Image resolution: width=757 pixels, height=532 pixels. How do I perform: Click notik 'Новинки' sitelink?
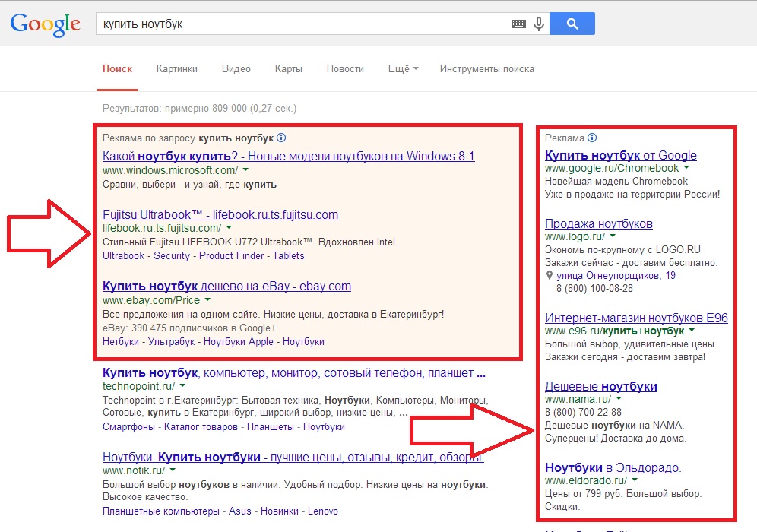pyautogui.click(x=280, y=511)
